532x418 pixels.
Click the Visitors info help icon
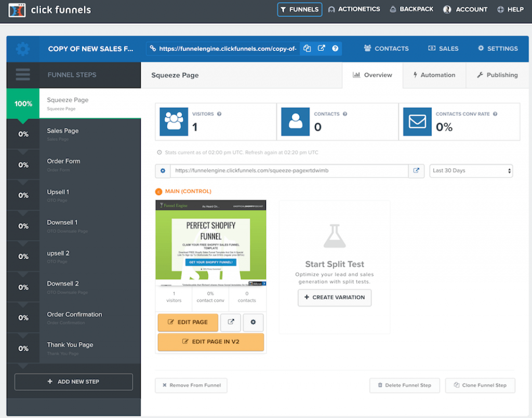pyautogui.click(x=219, y=114)
